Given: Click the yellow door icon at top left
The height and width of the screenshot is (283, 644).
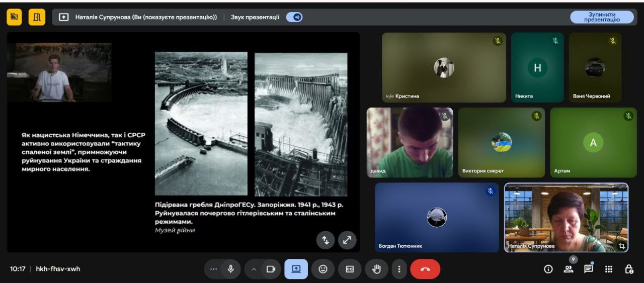Looking at the screenshot, I should [x=37, y=17].
